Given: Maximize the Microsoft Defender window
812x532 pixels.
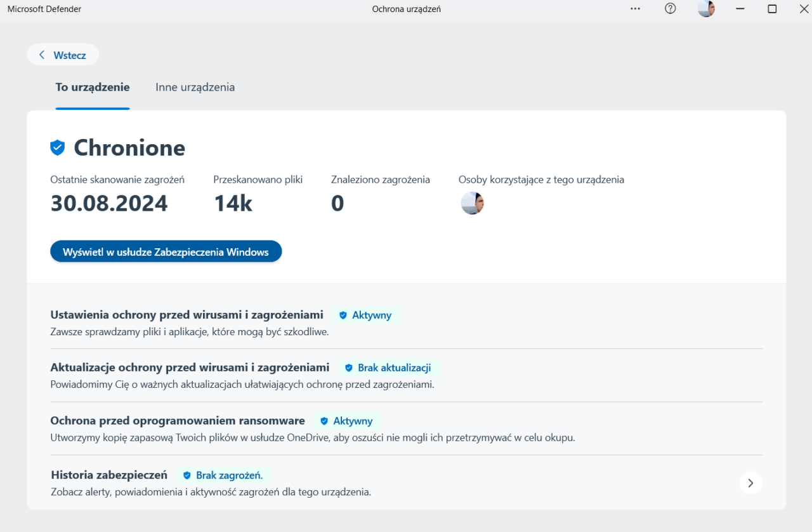Looking at the screenshot, I should [x=772, y=9].
